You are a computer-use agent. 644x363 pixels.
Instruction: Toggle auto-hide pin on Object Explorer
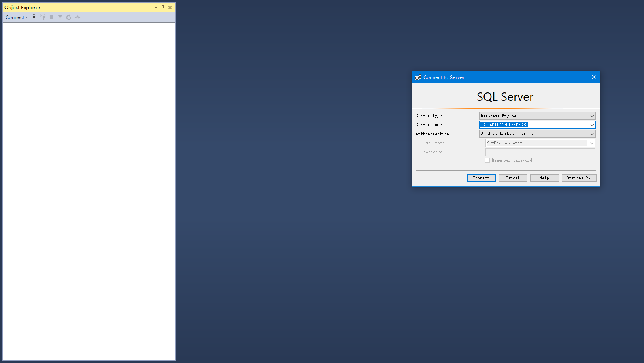[163, 8]
